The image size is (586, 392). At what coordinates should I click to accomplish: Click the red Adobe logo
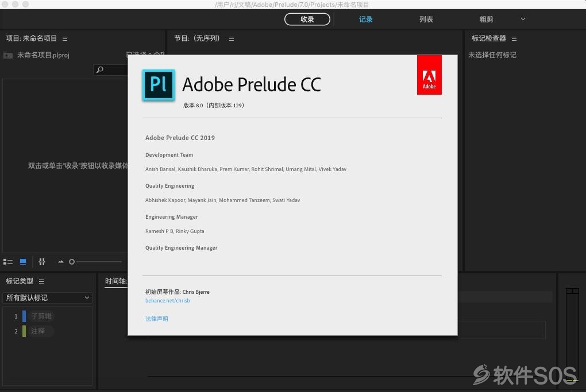(x=429, y=75)
